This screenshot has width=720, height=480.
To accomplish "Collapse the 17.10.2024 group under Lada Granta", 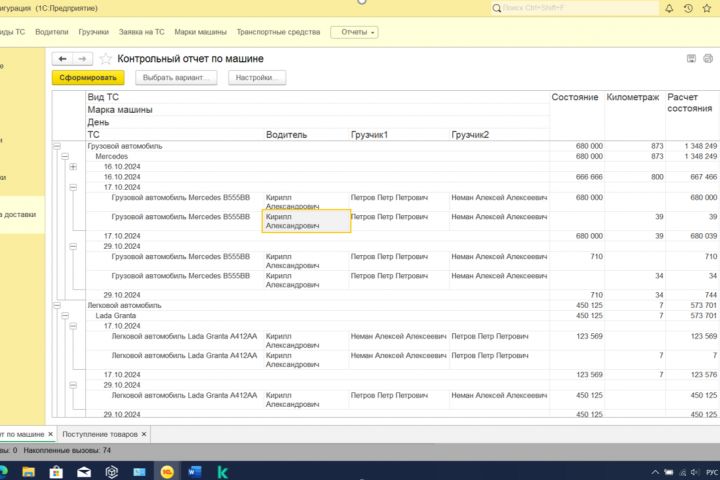I will click(73, 326).
